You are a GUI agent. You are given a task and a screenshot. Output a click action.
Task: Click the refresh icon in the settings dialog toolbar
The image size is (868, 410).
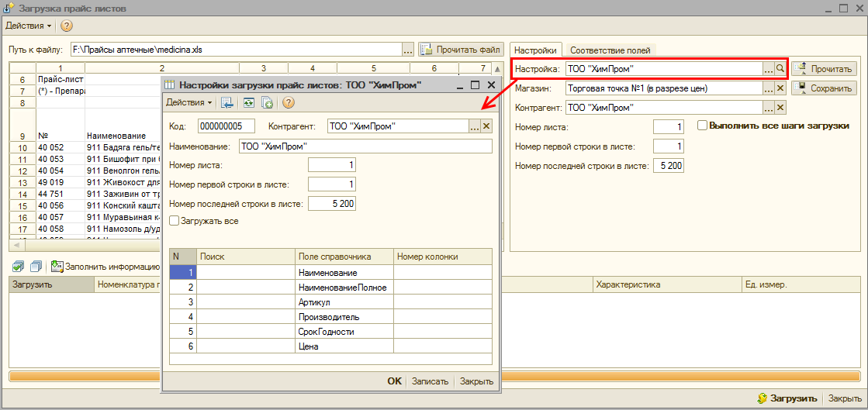248,102
